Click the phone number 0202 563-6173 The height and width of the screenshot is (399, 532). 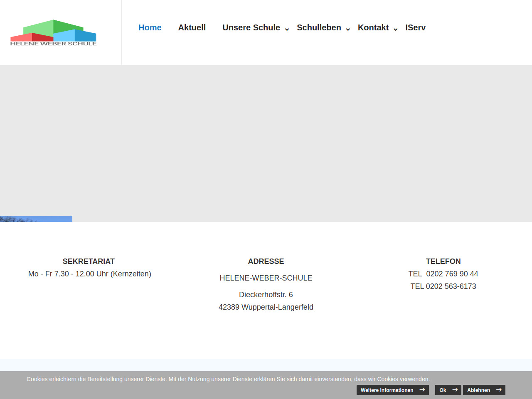click(451, 286)
